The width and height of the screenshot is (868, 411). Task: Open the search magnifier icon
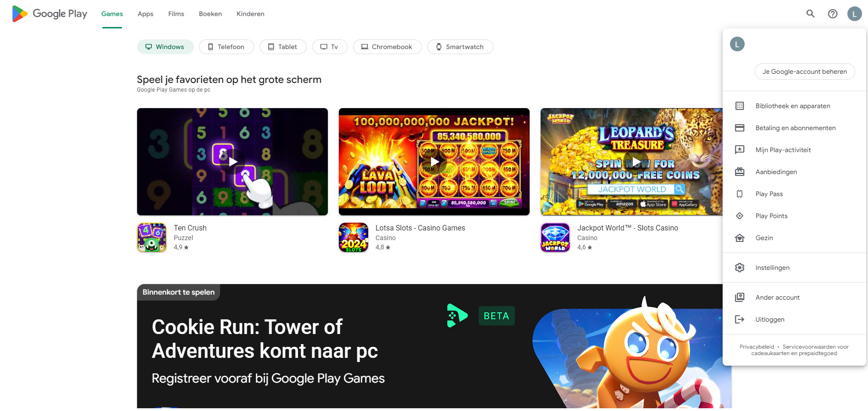coord(811,14)
